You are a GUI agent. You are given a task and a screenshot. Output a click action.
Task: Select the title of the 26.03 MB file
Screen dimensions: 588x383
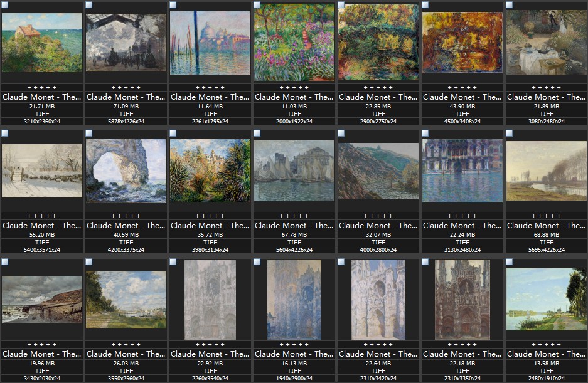coord(126,354)
